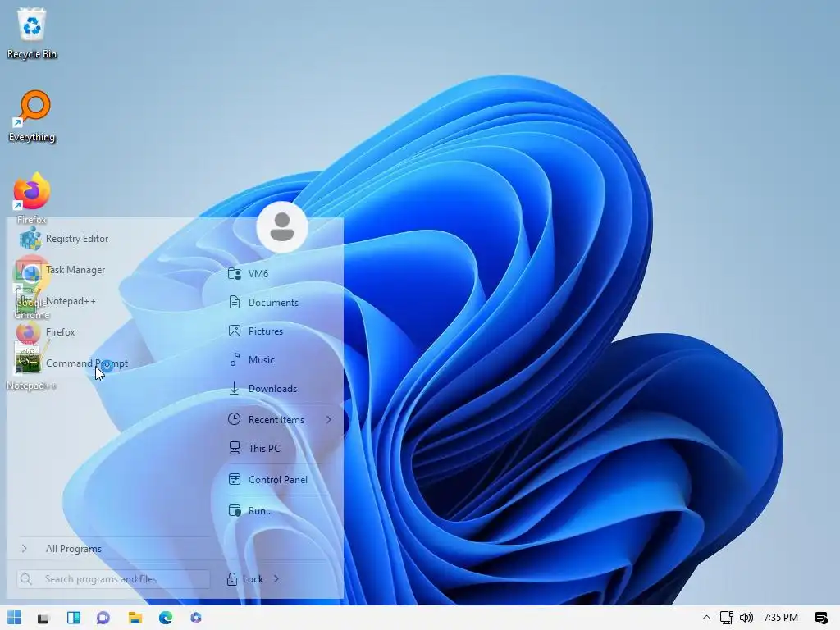Show hidden tray icons chevron
This screenshot has width=840, height=630.
click(706, 618)
